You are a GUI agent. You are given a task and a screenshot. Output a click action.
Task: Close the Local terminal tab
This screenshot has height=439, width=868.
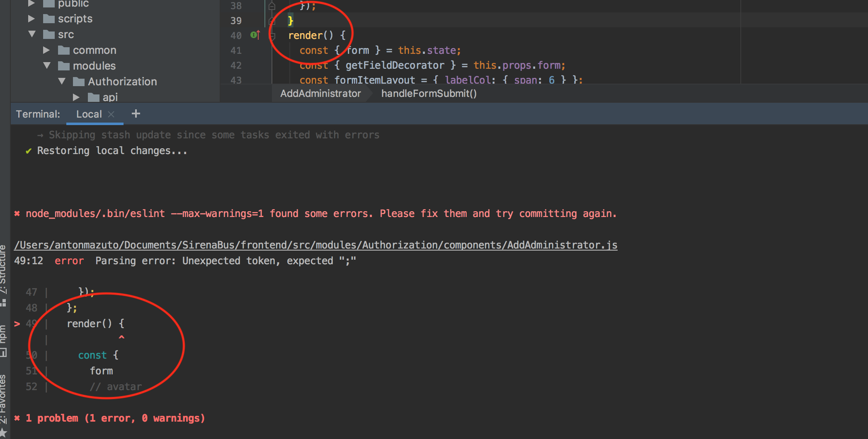click(x=111, y=114)
